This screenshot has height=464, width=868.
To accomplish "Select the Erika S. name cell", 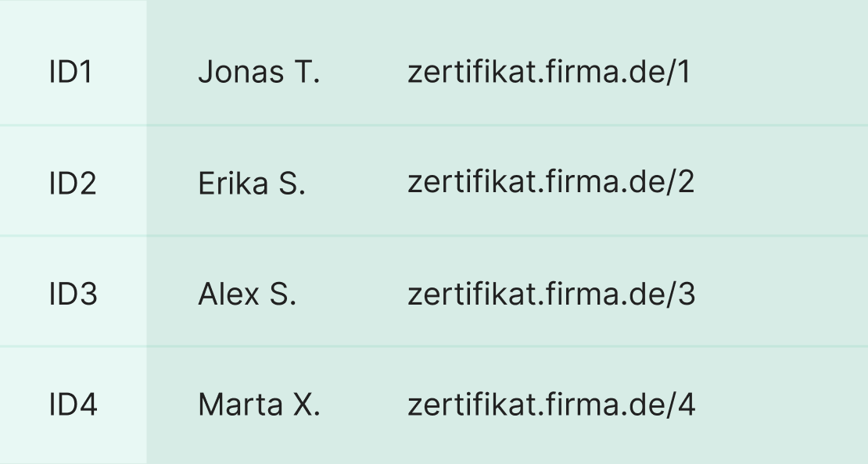I will click(x=251, y=184).
